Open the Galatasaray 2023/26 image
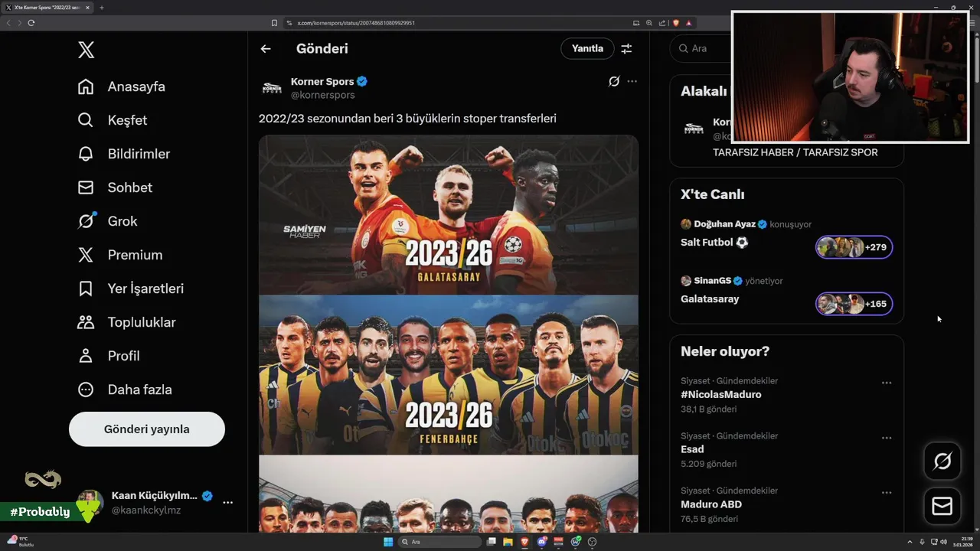 pyautogui.click(x=448, y=215)
